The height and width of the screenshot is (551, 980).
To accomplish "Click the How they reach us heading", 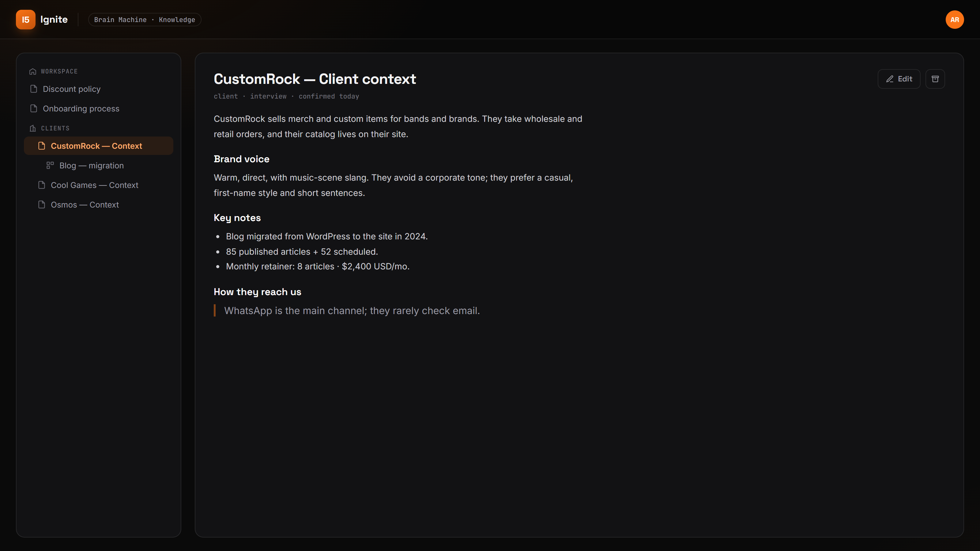I will tap(258, 292).
